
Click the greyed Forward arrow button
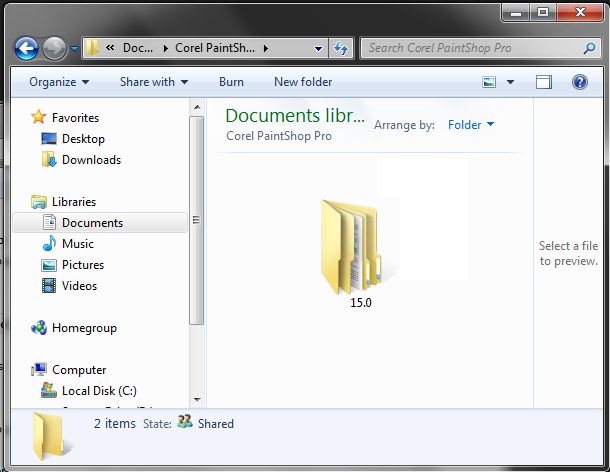coord(54,49)
